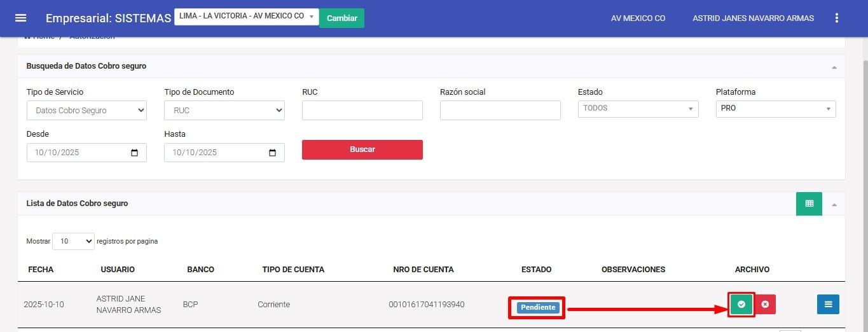Open the Tipo de Documento dropdown
This screenshot has width=868, height=332.
click(x=224, y=110)
